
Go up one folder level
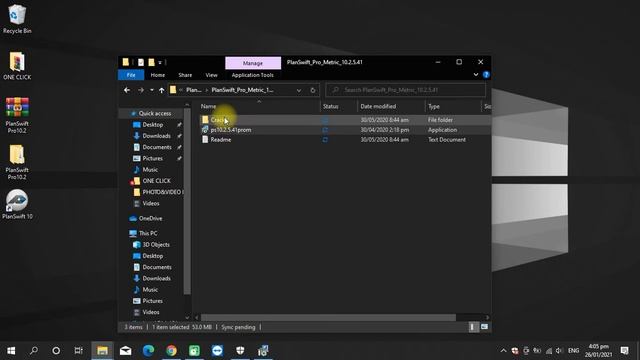[x=162, y=90]
